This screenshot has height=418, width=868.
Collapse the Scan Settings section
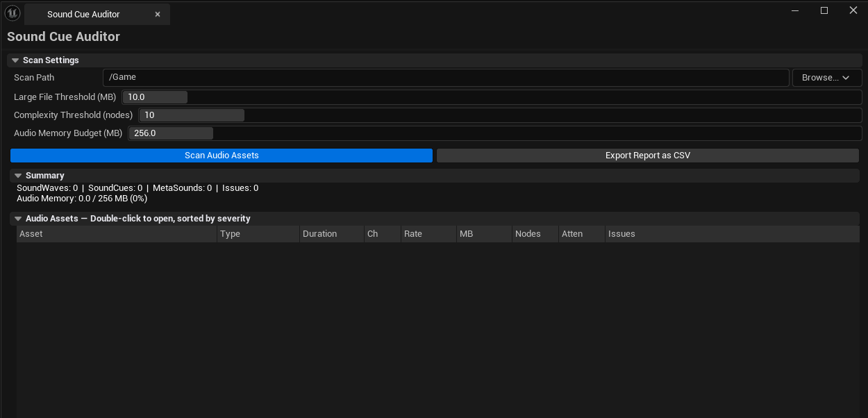click(15, 60)
